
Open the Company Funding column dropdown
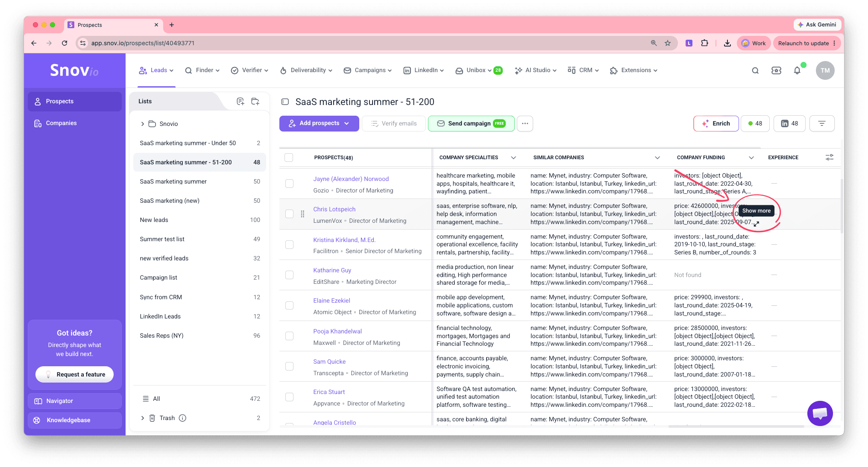pos(751,158)
